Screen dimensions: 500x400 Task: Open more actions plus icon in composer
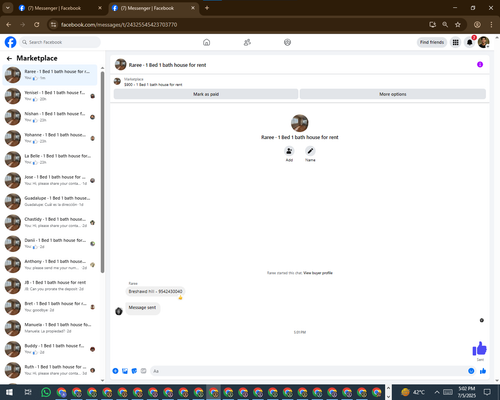115,371
